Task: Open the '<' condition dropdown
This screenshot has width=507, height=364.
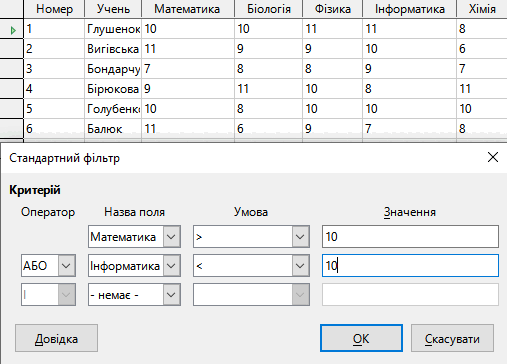Action: pyautogui.click(x=300, y=266)
